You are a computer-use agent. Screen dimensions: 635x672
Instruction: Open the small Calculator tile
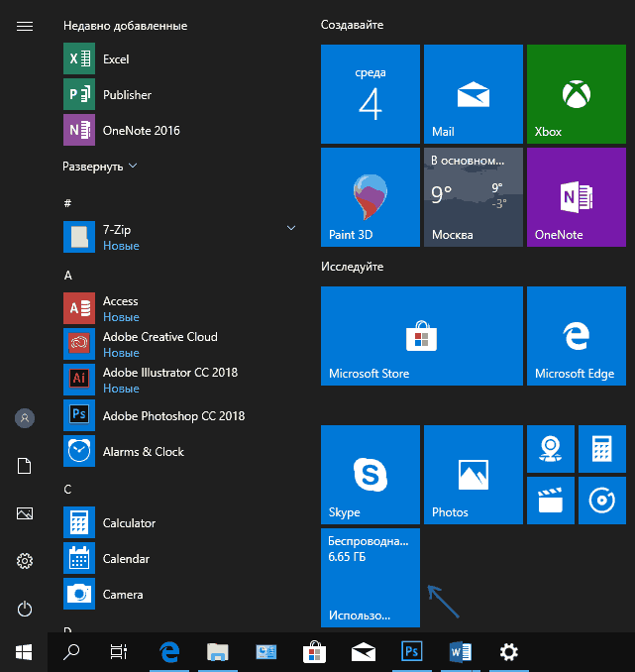[x=602, y=449]
